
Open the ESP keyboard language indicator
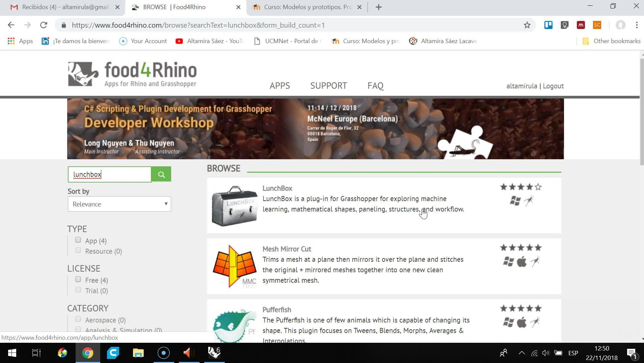coord(573,353)
